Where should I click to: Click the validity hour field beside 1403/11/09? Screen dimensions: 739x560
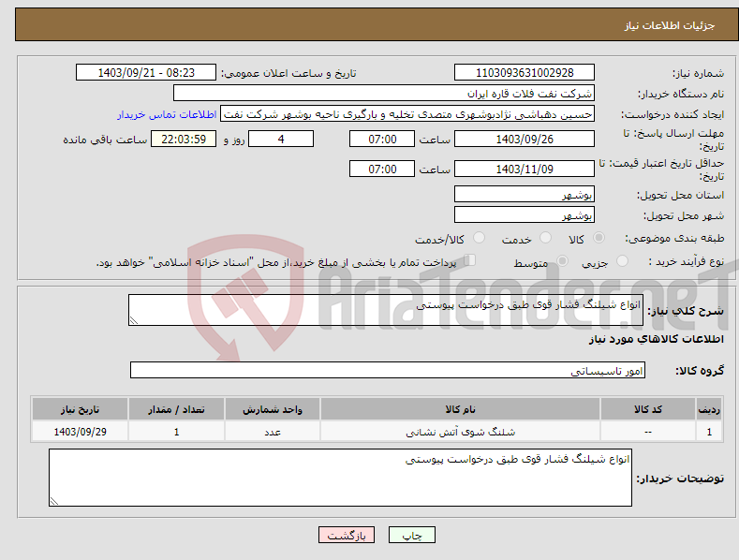(x=382, y=169)
